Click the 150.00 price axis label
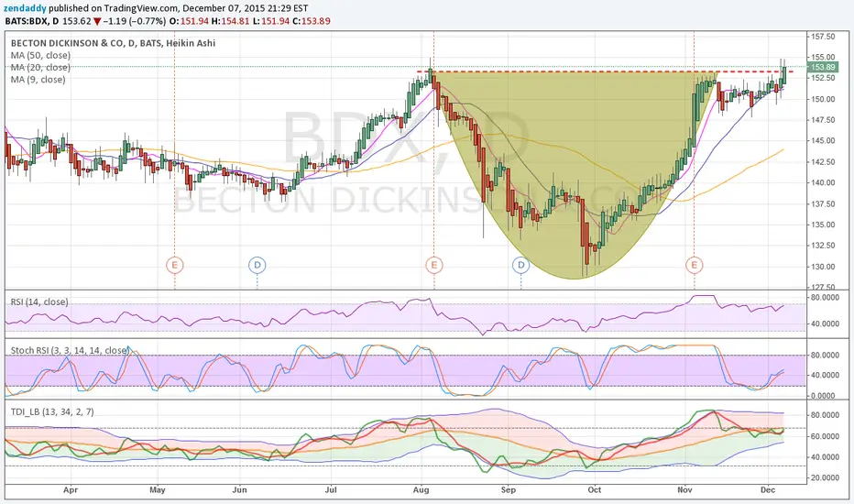Image resolution: width=854 pixels, height=504 pixels. click(x=823, y=99)
